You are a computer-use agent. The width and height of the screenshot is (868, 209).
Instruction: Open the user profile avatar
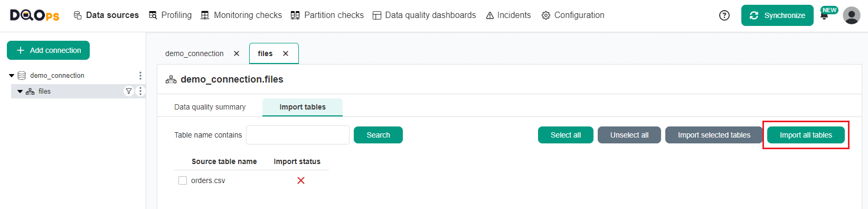pos(852,15)
